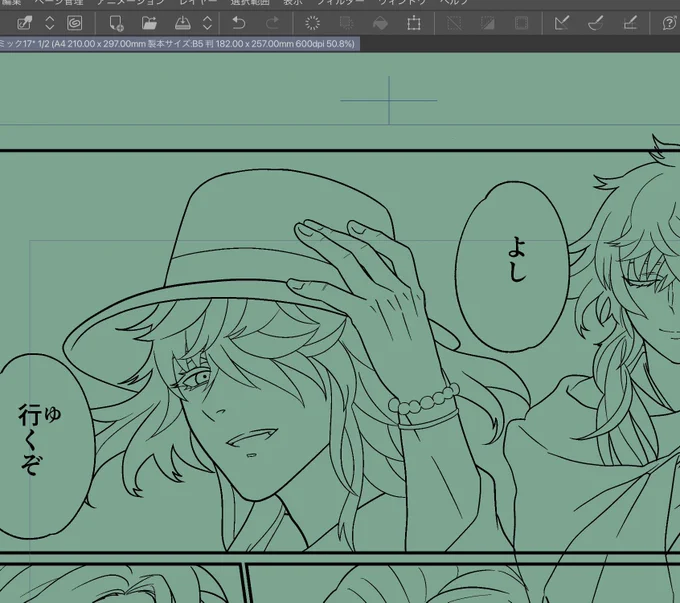
Task: Click the よし text in the speech balloon
Action: click(517, 259)
